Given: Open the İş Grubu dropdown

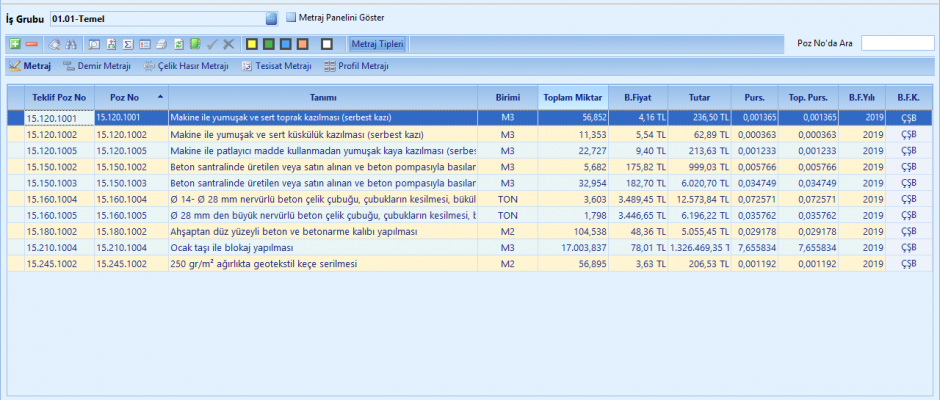Looking at the screenshot, I should (x=270, y=18).
